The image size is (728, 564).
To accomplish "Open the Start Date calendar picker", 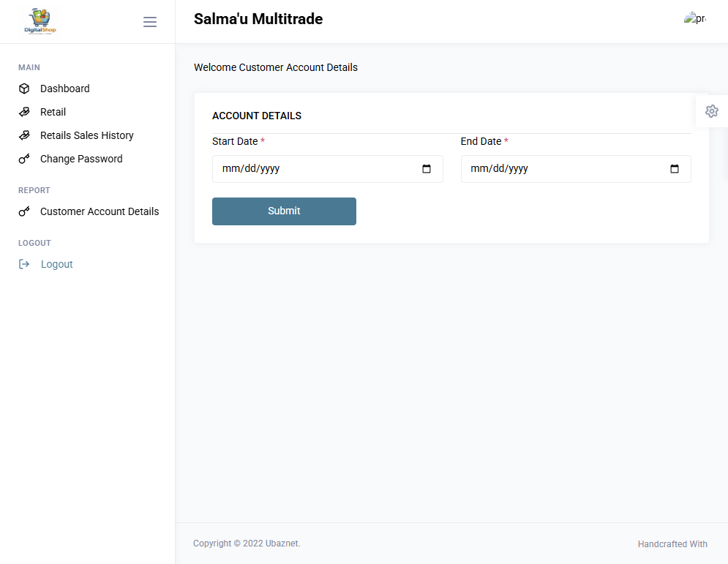I will (427, 169).
